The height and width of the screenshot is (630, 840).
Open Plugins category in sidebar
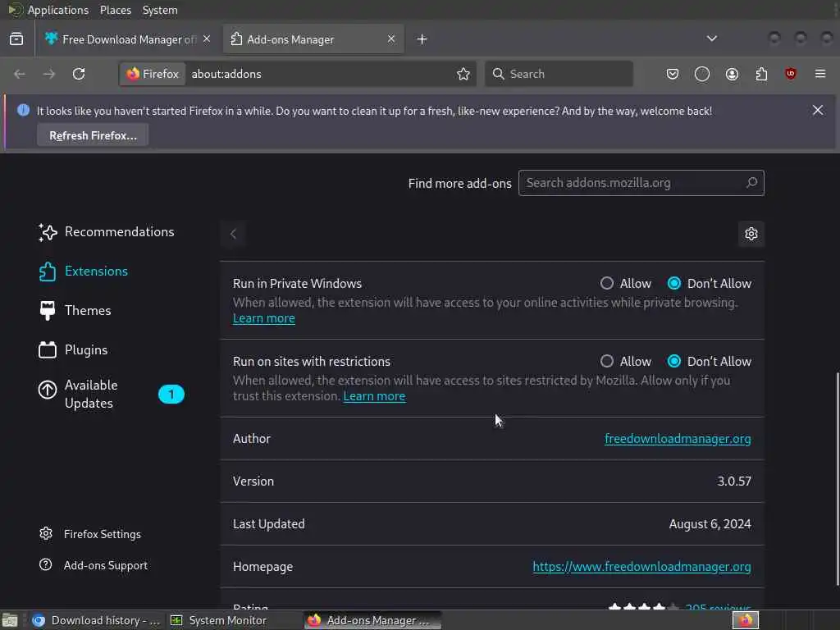click(73, 349)
